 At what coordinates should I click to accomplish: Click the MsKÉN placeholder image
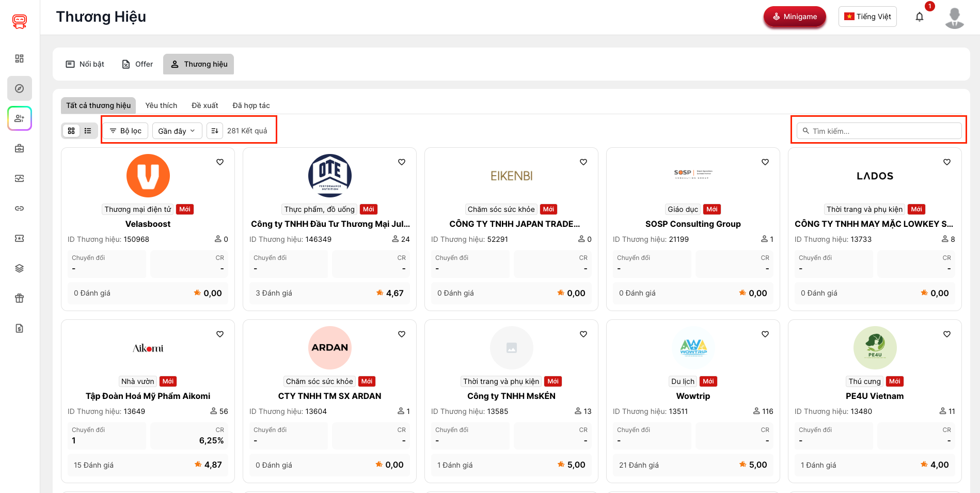(x=512, y=348)
